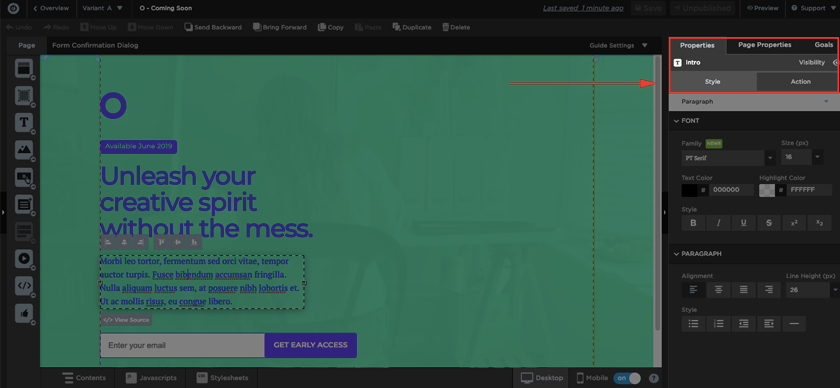Collapse the FONT section

(x=676, y=121)
